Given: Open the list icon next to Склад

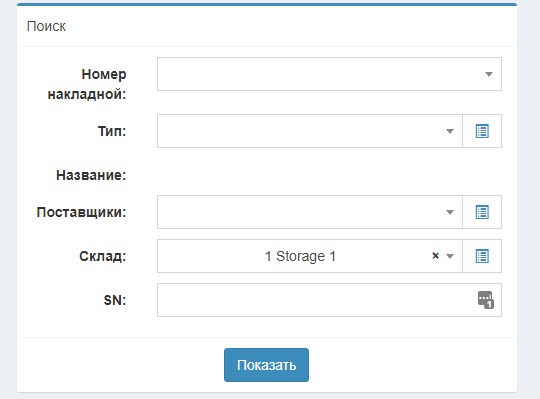Looking at the screenshot, I should (x=482, y=256).
